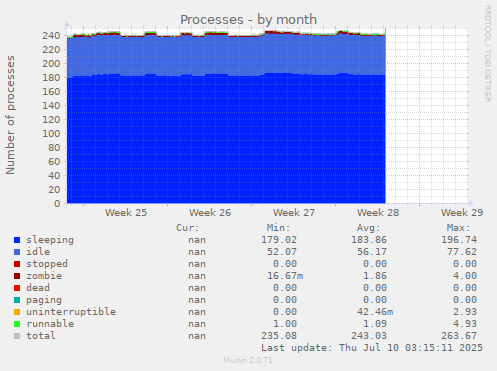Click the 'Munin 2.0.71' footer text
This screenshot has height=371, width=497.
[248, 360]
